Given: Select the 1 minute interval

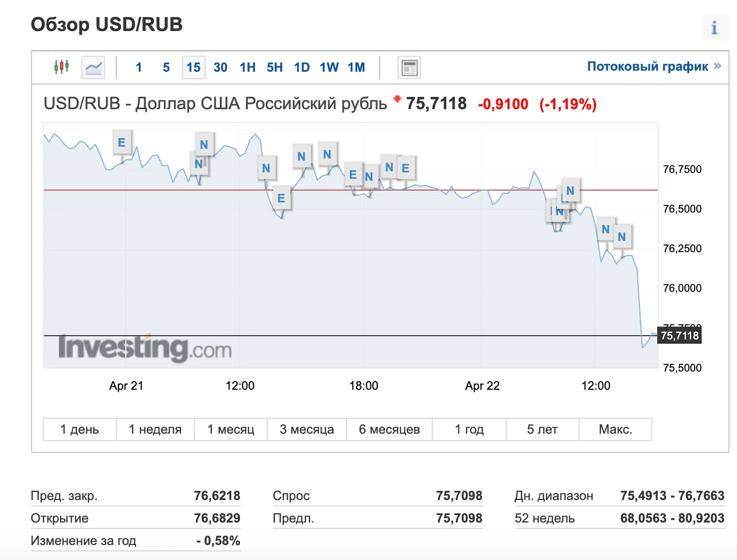Looking at the screenshot, I should pos(139,67).
